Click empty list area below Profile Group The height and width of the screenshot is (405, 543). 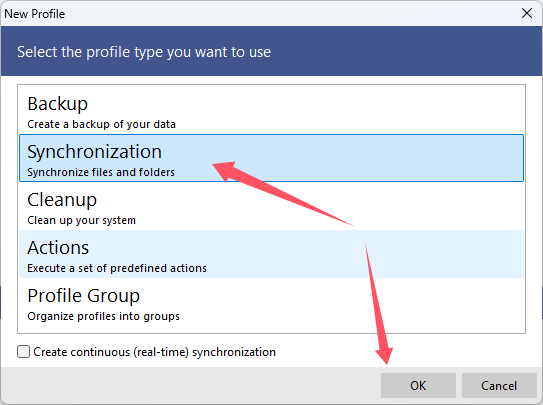point(271,329)
